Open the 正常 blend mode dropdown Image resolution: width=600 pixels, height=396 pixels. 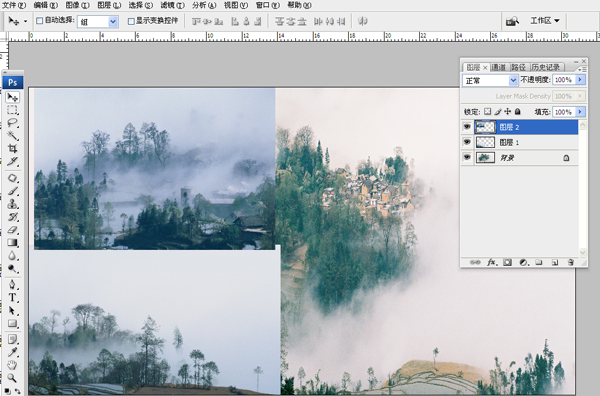(513, 80)
